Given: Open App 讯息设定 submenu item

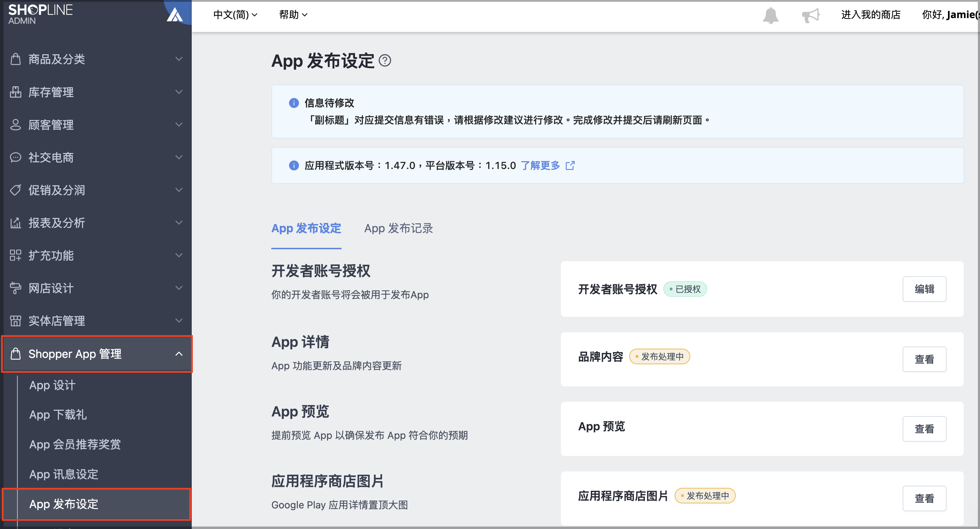Looking at the screenshot, I should click(x=64, y=474).
